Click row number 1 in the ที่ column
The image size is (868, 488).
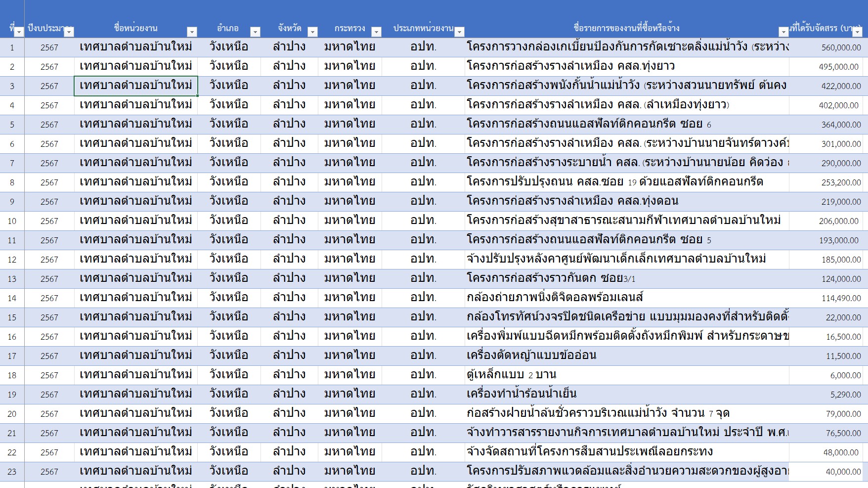tap(12, 47)
